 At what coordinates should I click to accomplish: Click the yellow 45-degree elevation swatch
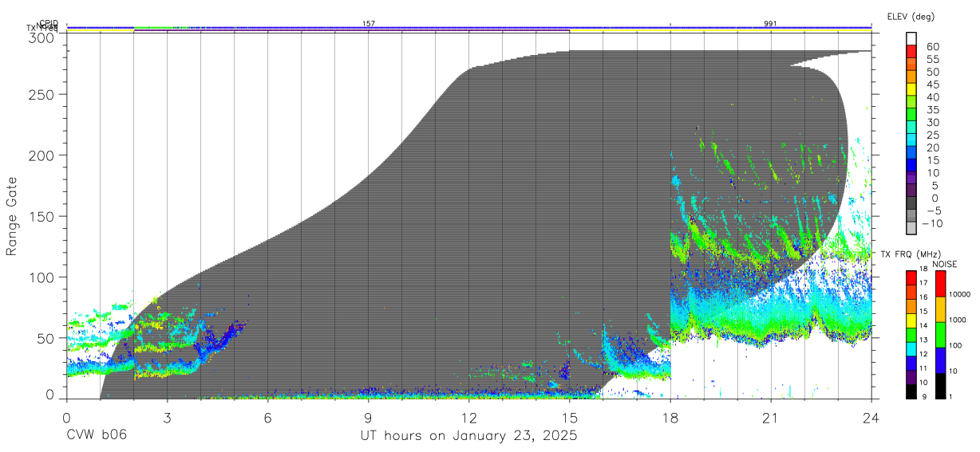click(912, 91)
